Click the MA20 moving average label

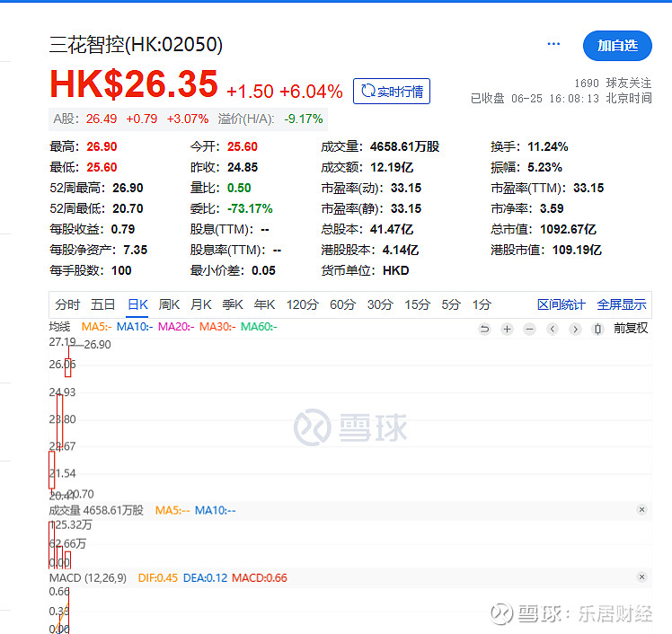[x=176, y=327]
